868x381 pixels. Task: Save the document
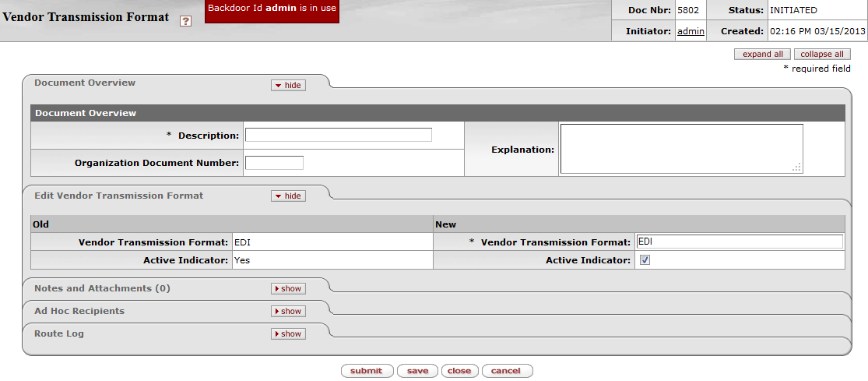[x=417, y=371]
